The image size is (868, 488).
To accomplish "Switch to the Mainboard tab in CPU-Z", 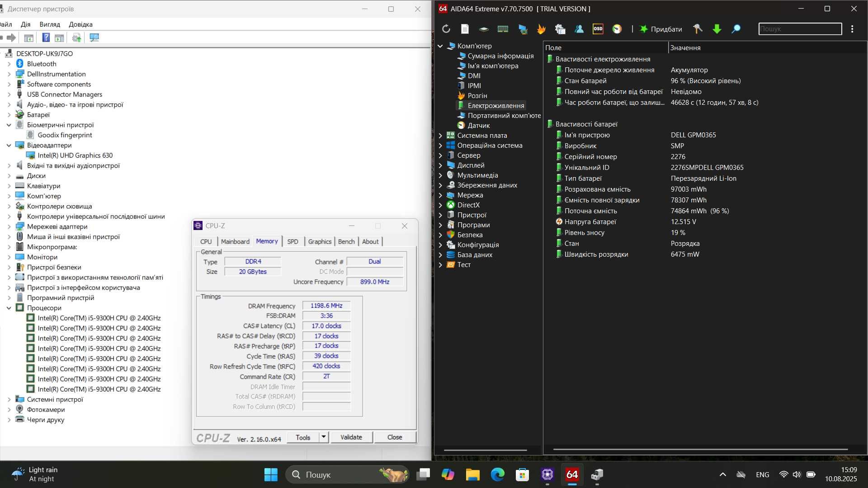I will [x=235, y=242].
